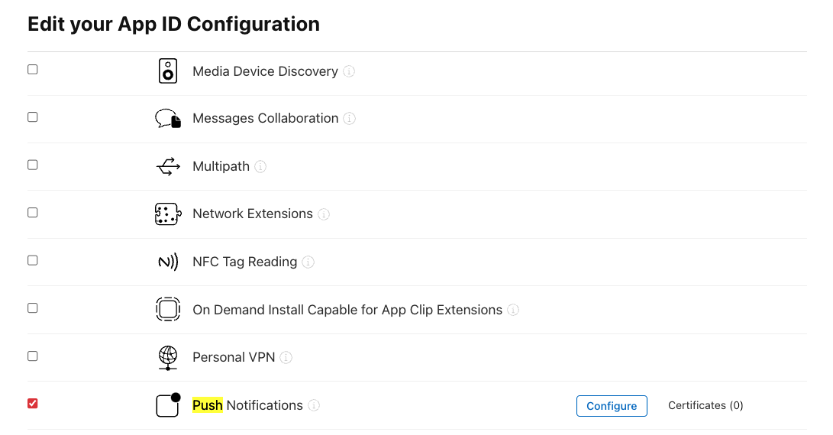833x435 pixels.
Task: Tick the NFC Tag Reading checkbox
Action: tap(33, 260)
